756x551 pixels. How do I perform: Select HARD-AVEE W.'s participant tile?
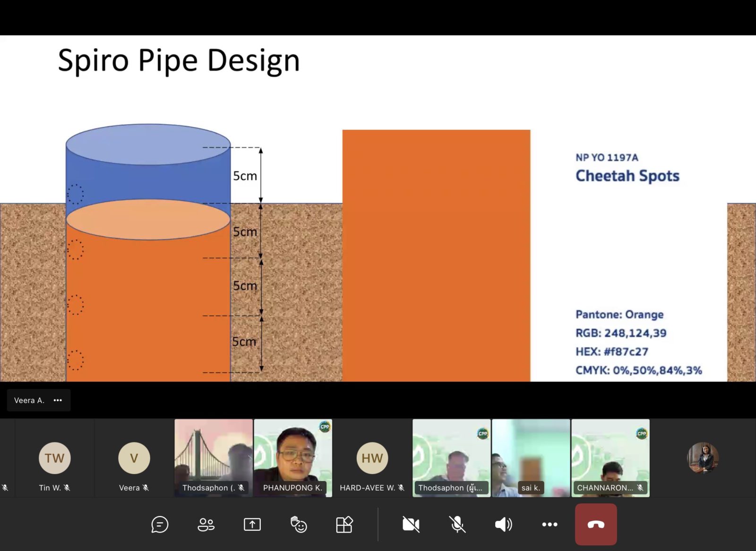371,457
